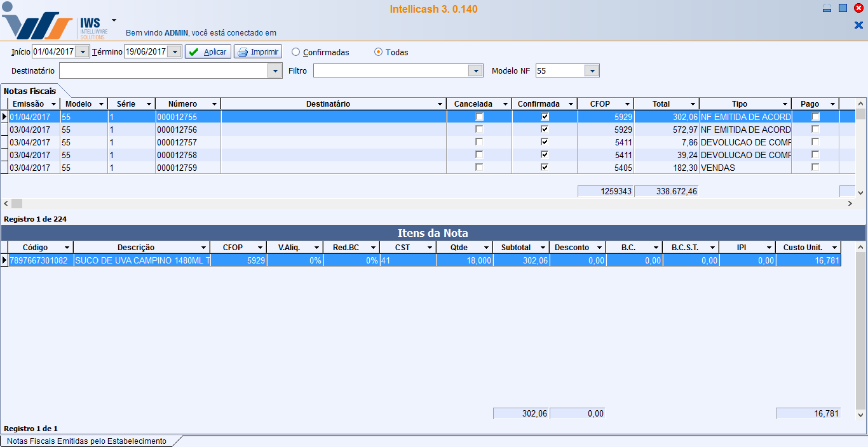Viewport: 868px width, 447px height.
Task: Click the Itens da Nota scrollbar down arrow
Action: [x=861, y=415]
